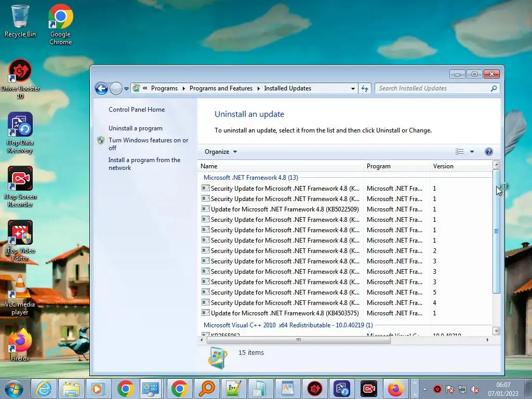Open VLC media player desktop icon
Image resolution: width=532 pixels, height=399 pixels.
(20, 295)
